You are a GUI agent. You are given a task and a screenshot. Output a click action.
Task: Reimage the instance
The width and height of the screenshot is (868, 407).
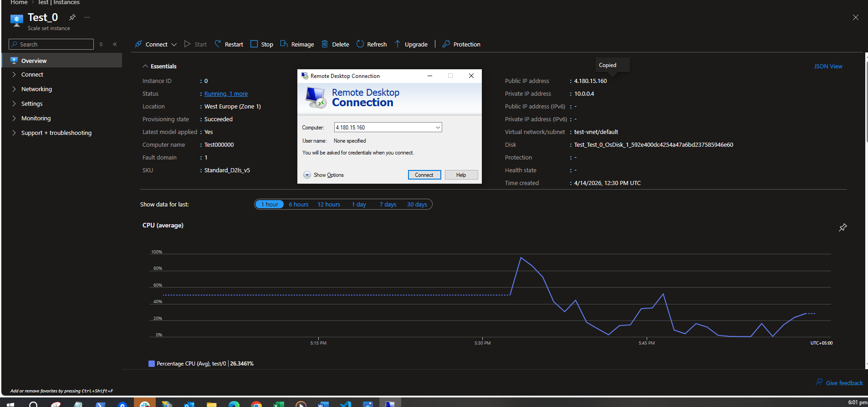pyautogui.click(x=297, y=44)
